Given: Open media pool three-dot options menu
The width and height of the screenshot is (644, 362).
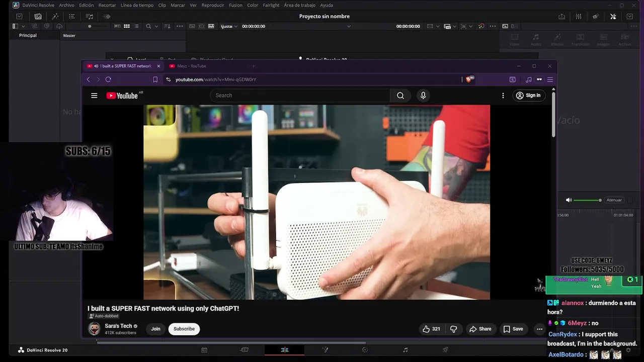Looking at the screenshot, I should (x=180, y=26).
